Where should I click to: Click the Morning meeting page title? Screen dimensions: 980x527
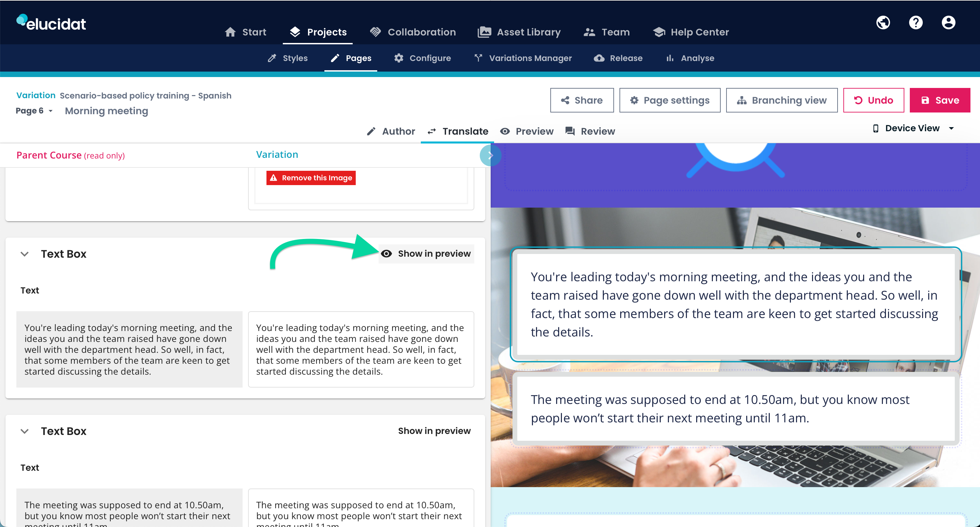coord(107,111)
